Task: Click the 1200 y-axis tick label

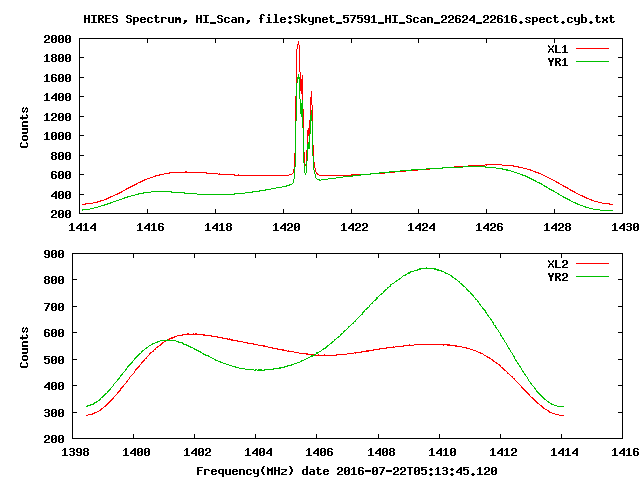Action: click(58, 117)
